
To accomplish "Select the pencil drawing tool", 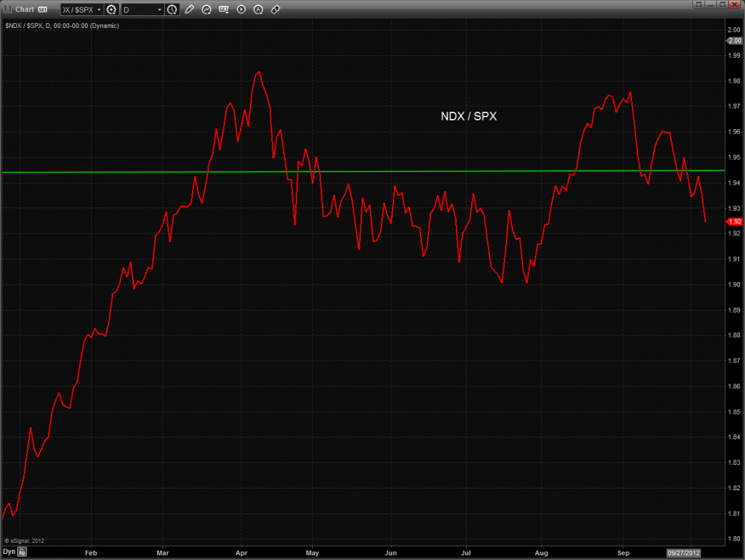I will pyautogui.click(x=189, y=9).
